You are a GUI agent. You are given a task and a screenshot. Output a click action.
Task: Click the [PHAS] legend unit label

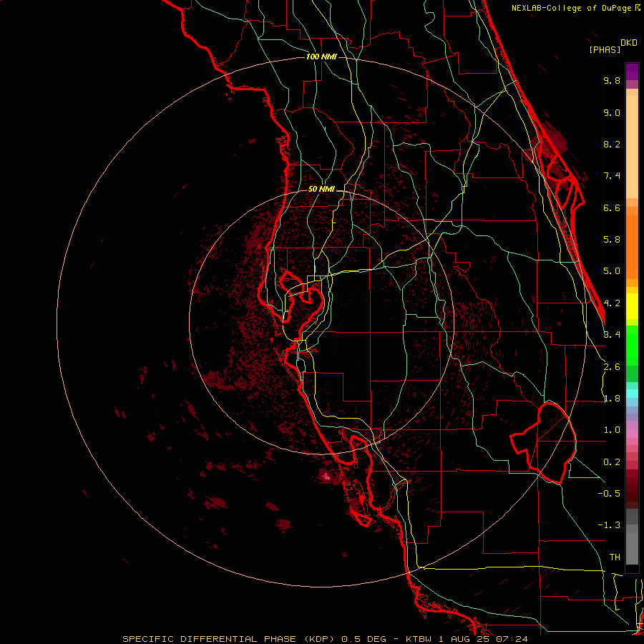(x=605, y=49)
